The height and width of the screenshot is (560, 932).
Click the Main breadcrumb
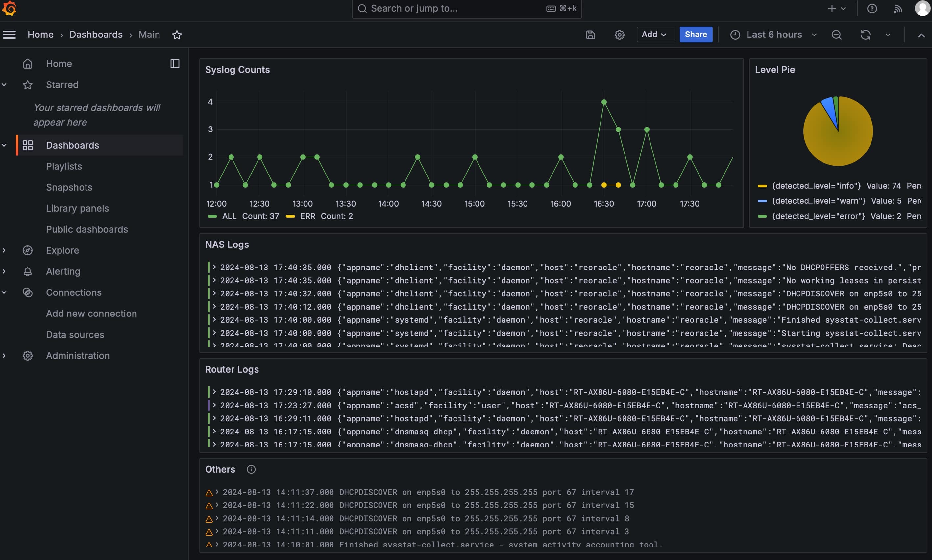[149, 35]
